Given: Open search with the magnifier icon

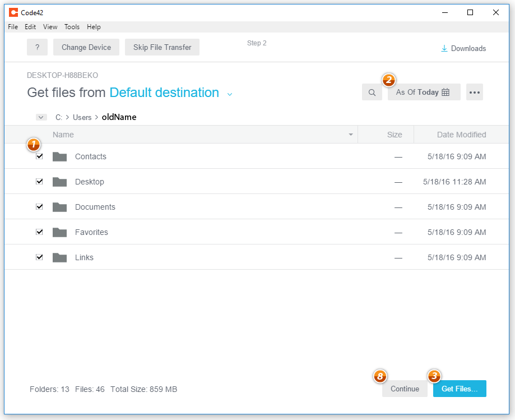Looking at the screenshot, I should [x=372, y=92].
